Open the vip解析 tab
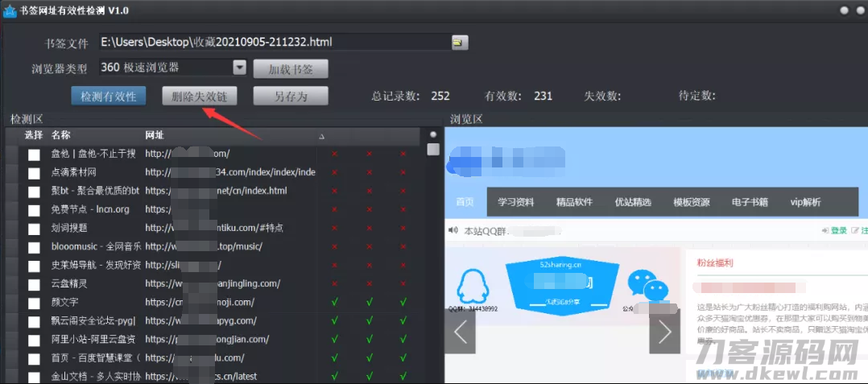This screenshot has width=868, height=384. click(x=805, y=202)
